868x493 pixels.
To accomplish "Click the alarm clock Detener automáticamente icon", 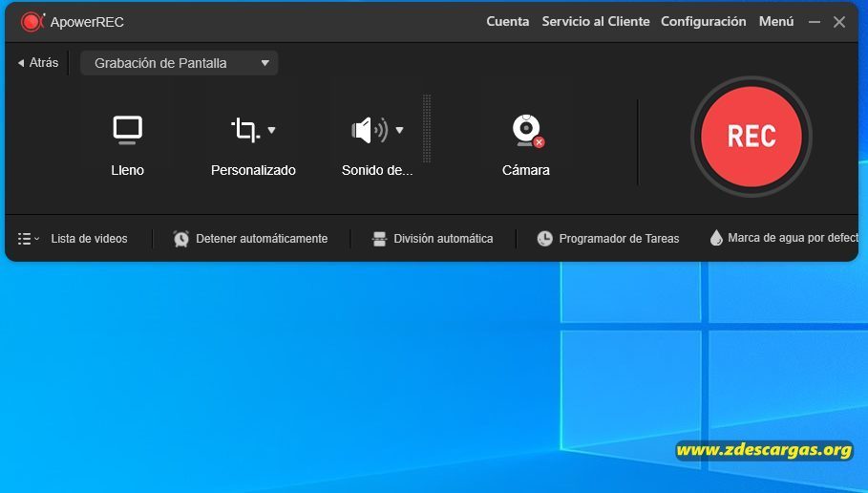I will (181, 239).
